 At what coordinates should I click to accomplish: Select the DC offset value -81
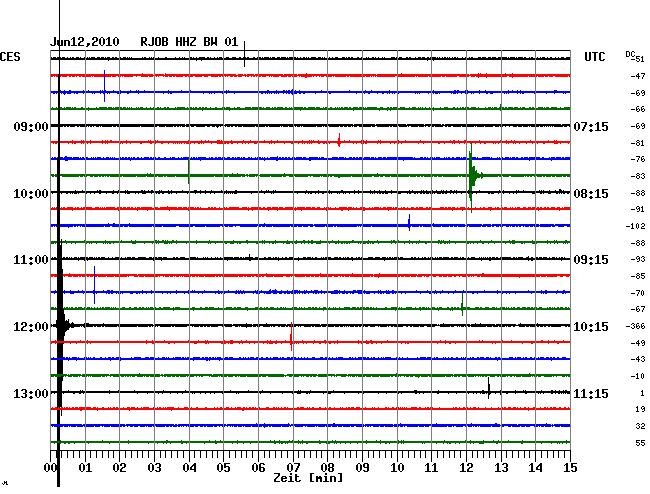tap(638, 143)
